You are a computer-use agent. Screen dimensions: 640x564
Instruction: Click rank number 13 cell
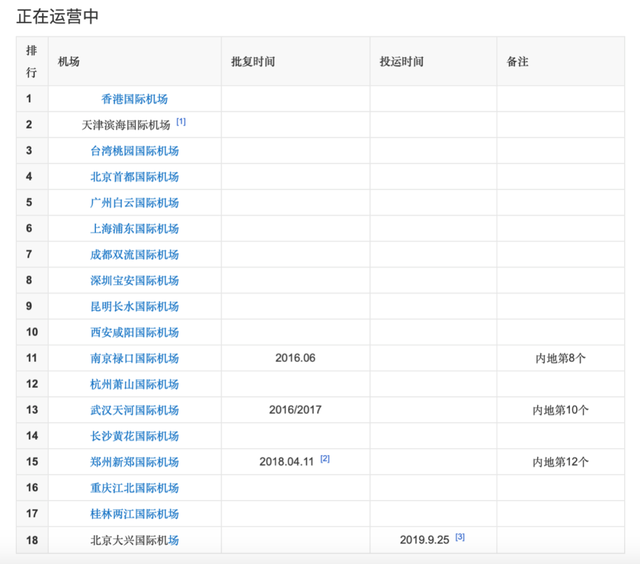coord(32,410)
